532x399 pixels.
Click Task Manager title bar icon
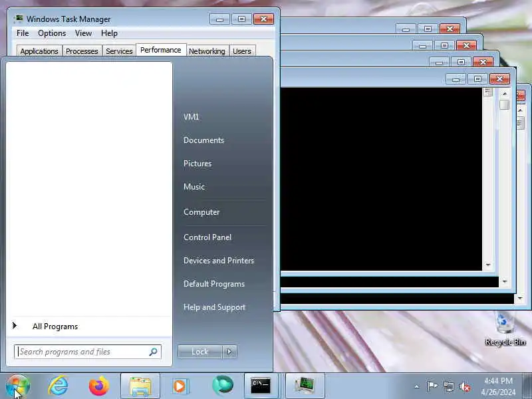point(19,19)
